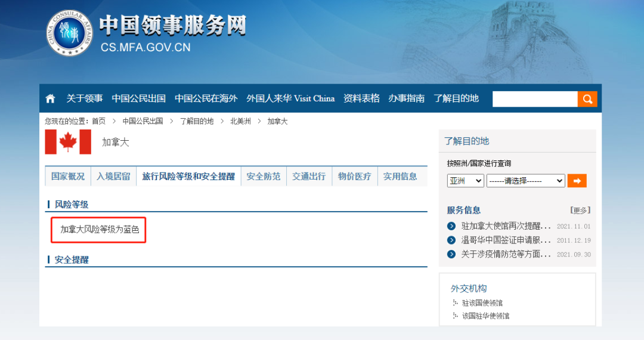
Task: Click the orange search magnifier button
Action: [587, 99]
